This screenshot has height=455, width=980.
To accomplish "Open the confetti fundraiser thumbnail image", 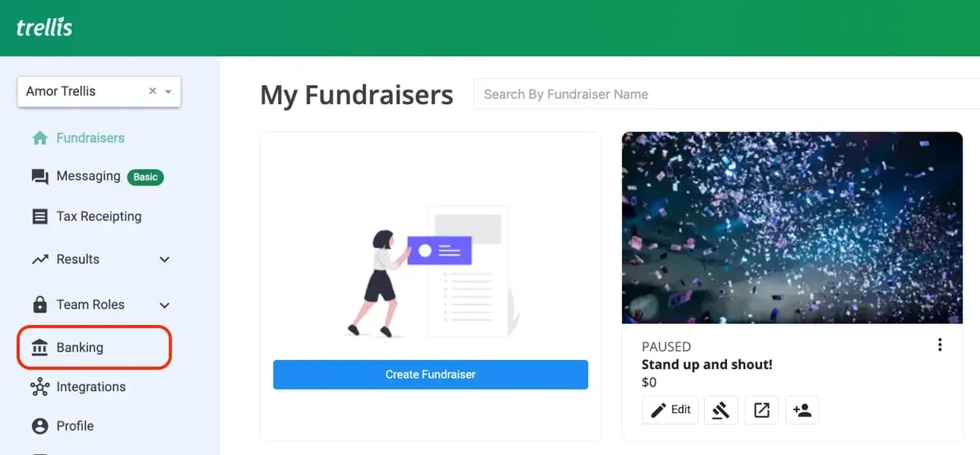I will tap(792, 228).
